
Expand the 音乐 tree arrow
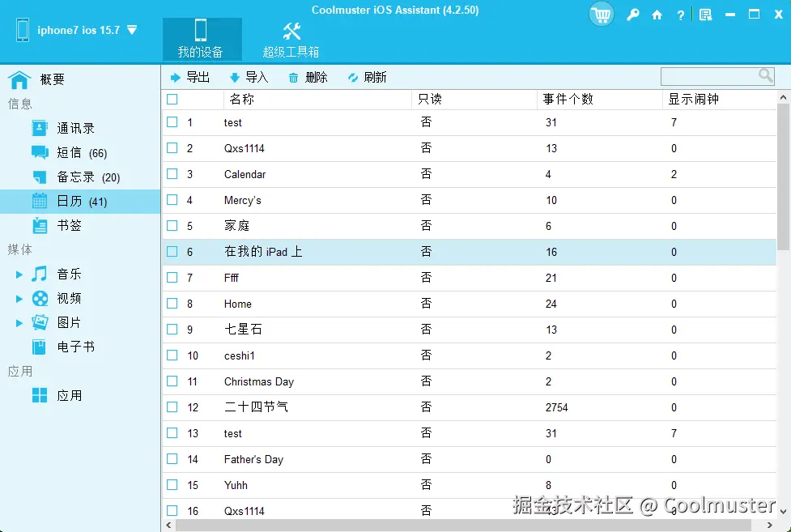coord(19,275)
